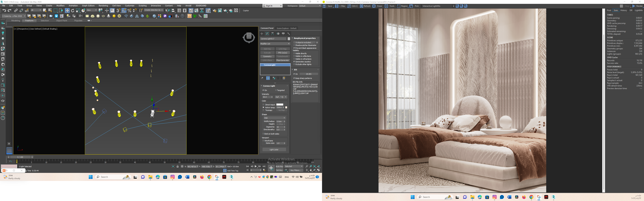Open Interactive LightMix dropdown in VFB
644x201 pixels.
coord(438,6)
